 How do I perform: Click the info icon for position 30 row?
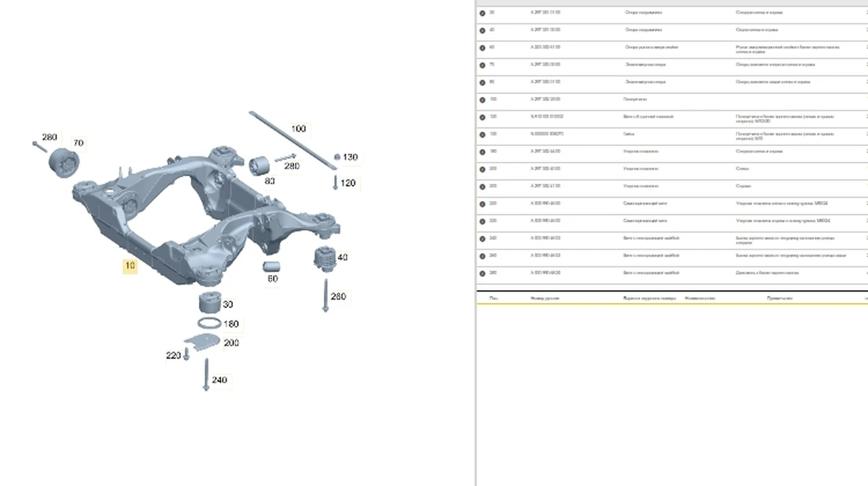482,13
